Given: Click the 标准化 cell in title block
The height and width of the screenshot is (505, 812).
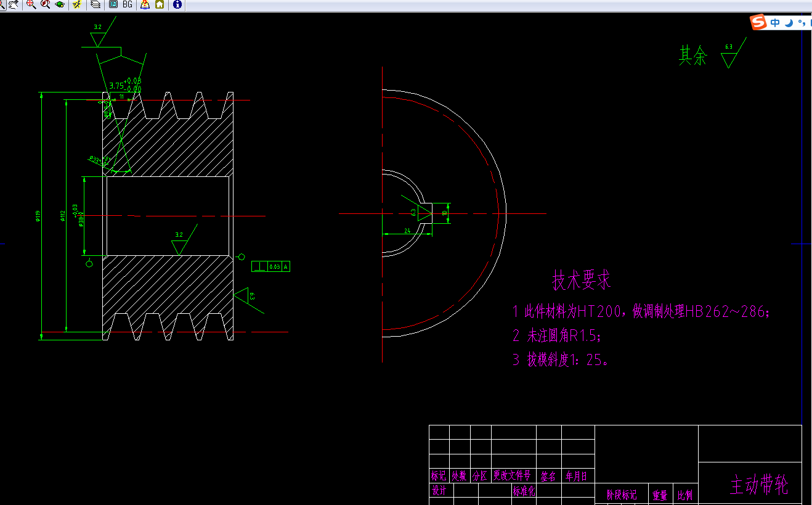Looking at the screenshot, I should pos(524,491).
